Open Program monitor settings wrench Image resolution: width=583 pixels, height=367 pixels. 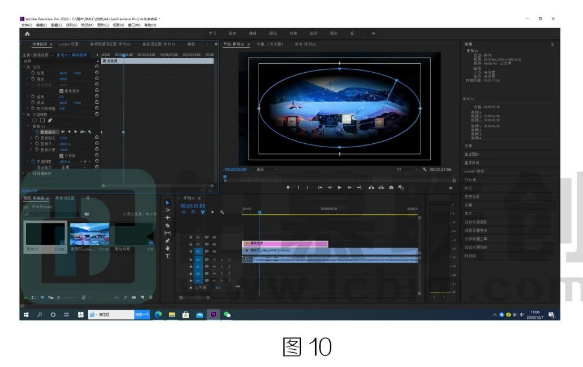click(x=425, y=170)
